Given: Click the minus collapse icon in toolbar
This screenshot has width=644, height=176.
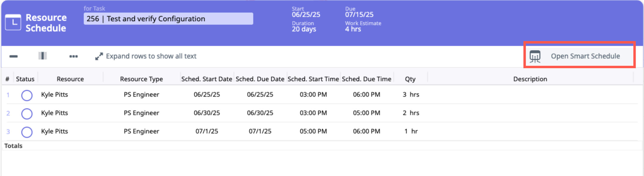Looking at the screenshot, I should 14,56.
